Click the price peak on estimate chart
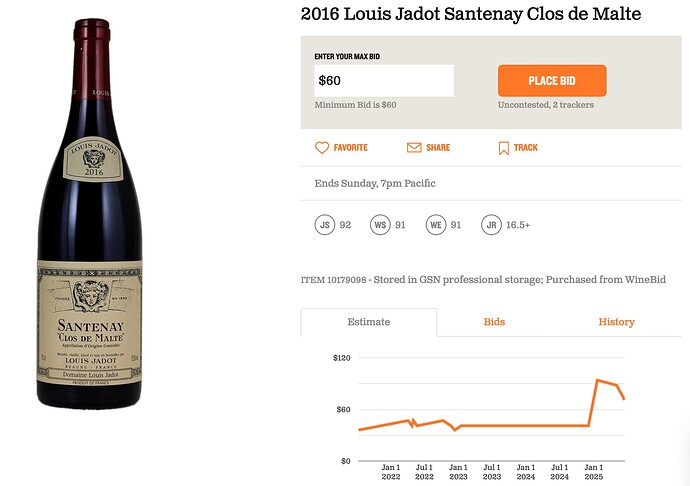Image resolution: width=690 pixels, height=486 pixels. click(597, 380)
